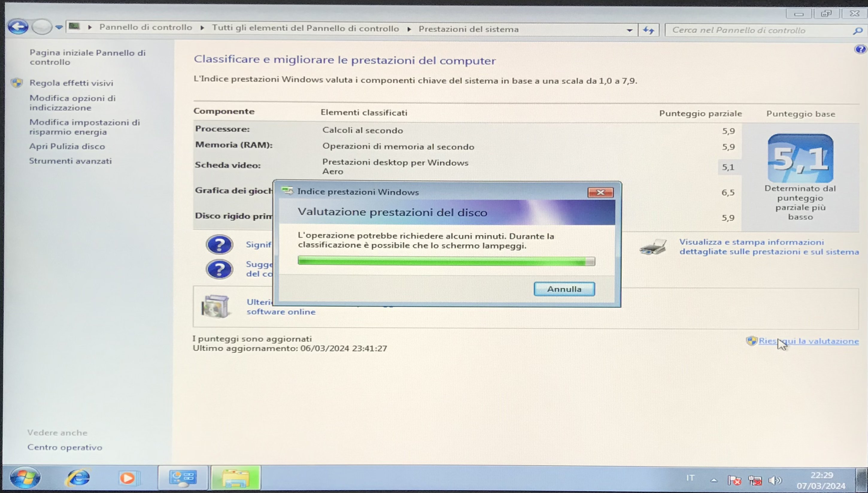This screenshot has width=868, height=493.
Task: Click Riesegui la valutazione link
Action: [x=808, y=341]
